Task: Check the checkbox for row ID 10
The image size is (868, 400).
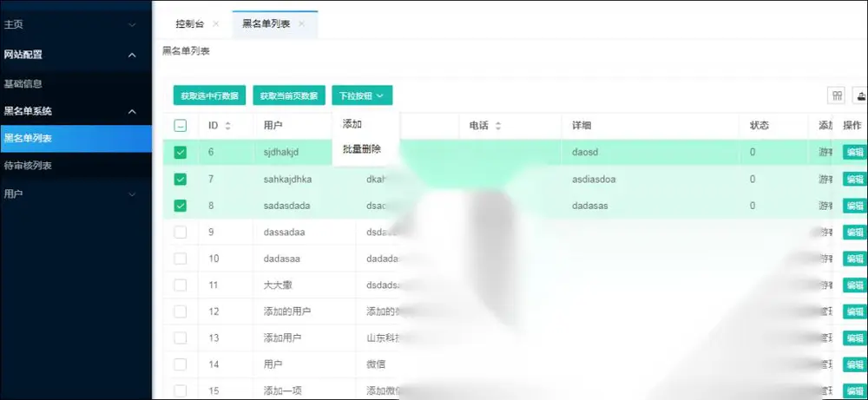Action: coord(180,259)
